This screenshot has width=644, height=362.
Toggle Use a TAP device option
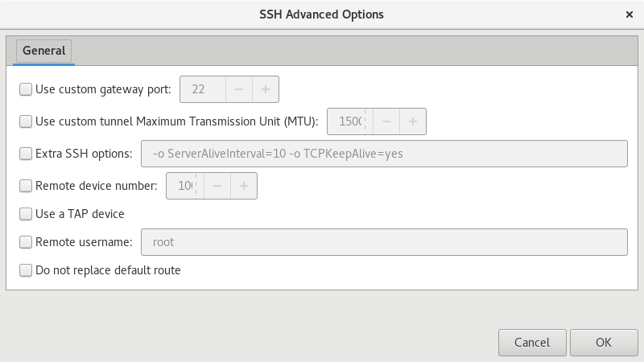(x=26, y=214)
